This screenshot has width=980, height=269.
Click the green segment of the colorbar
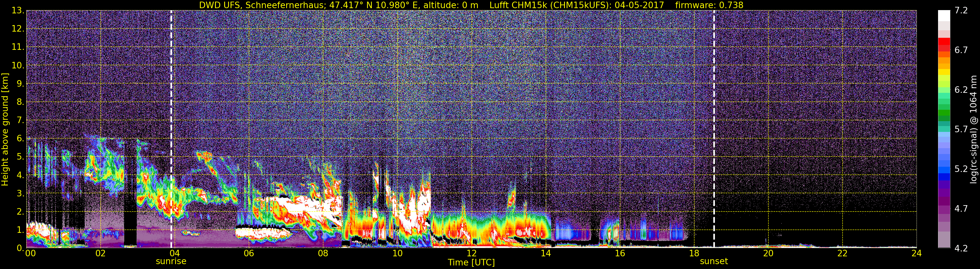[x=944, y=113]
